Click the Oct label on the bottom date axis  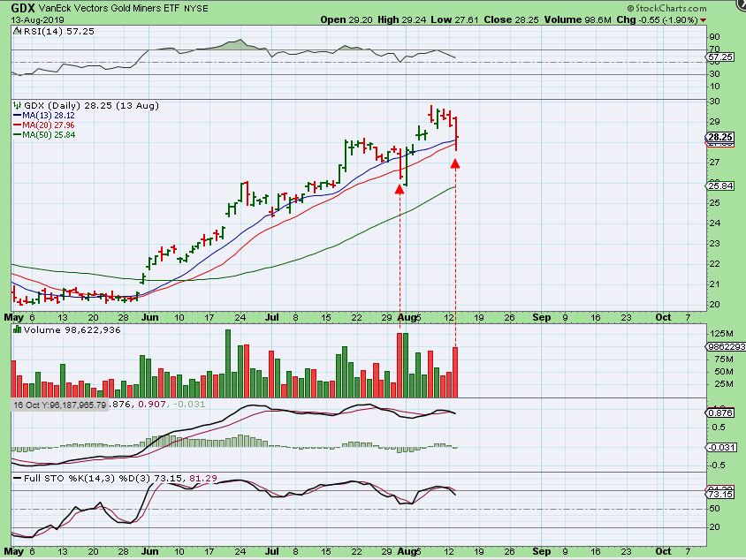pos(663,551)
